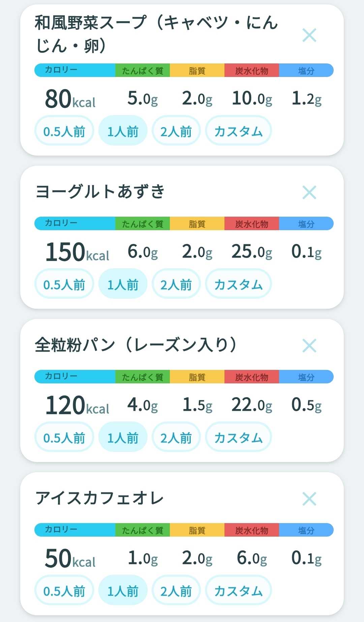Delete the アイスカフェオレ item using the X icon
The image size is (364, 622).
(309, 499)
